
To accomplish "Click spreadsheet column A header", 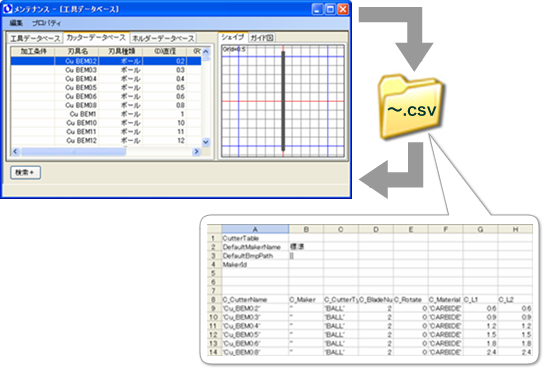I will coord(255,229).
